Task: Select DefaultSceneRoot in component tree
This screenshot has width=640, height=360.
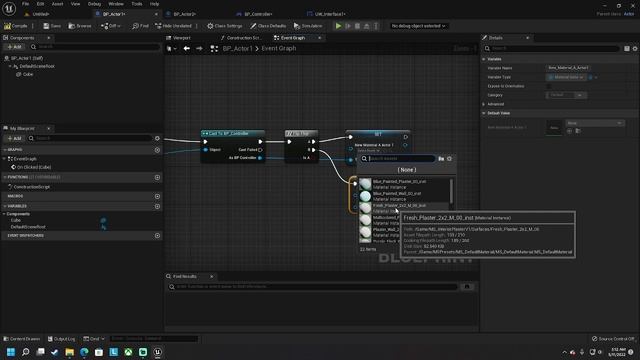Action: 37,66
